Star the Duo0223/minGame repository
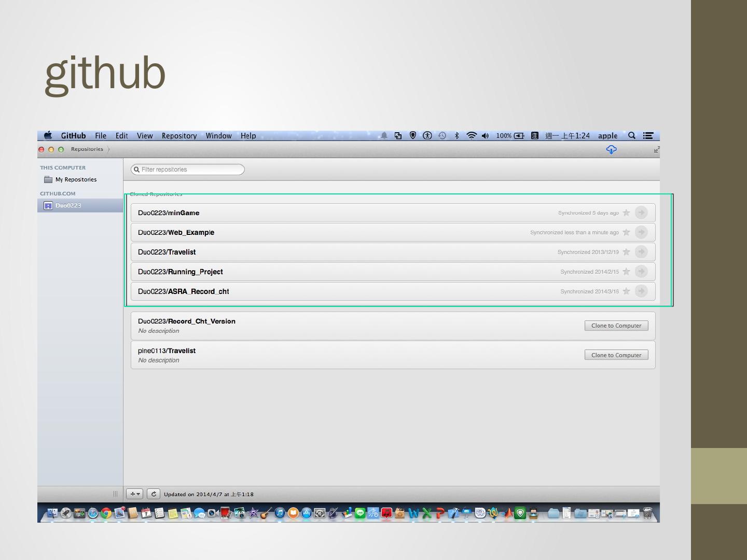Image resolution: width=747 pixels, height=560 pixels. pos(626,213)
